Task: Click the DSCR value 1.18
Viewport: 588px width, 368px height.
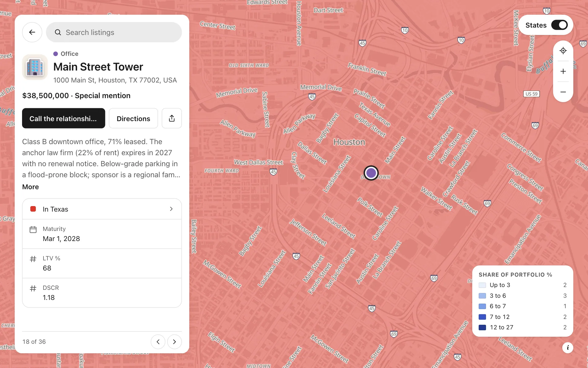Action: 49,298
